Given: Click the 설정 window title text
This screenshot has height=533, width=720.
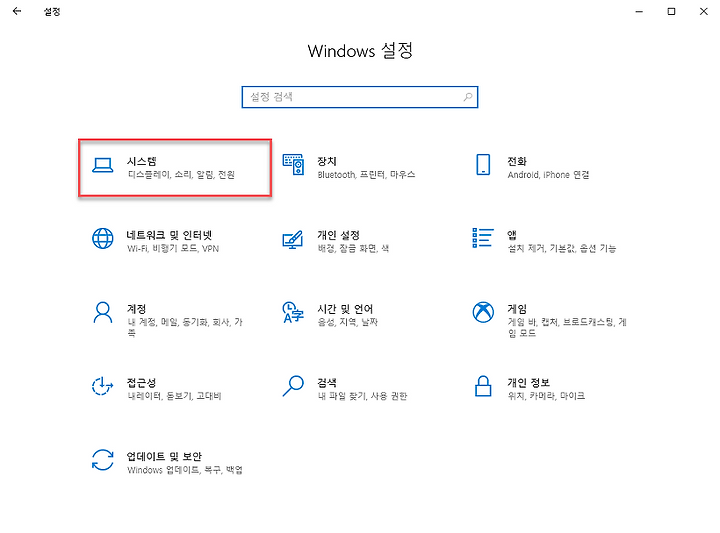Looking at the screenshot, I should [x=52, y=11].
